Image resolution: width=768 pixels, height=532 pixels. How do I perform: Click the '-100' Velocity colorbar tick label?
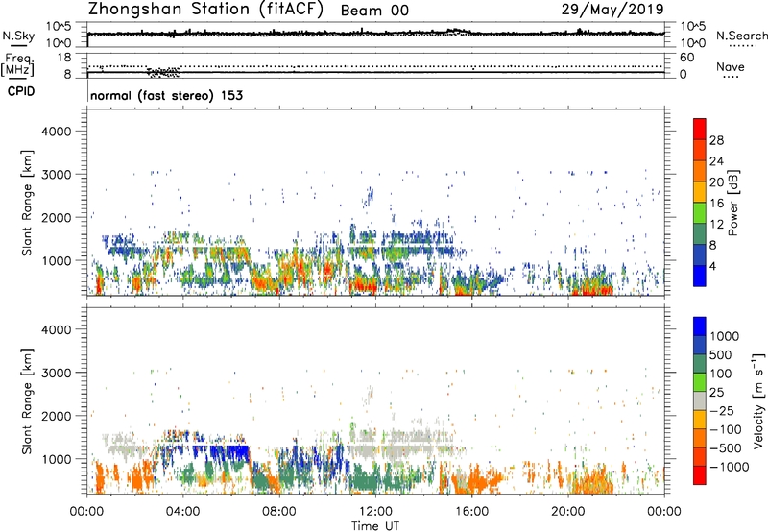point(726,429)
